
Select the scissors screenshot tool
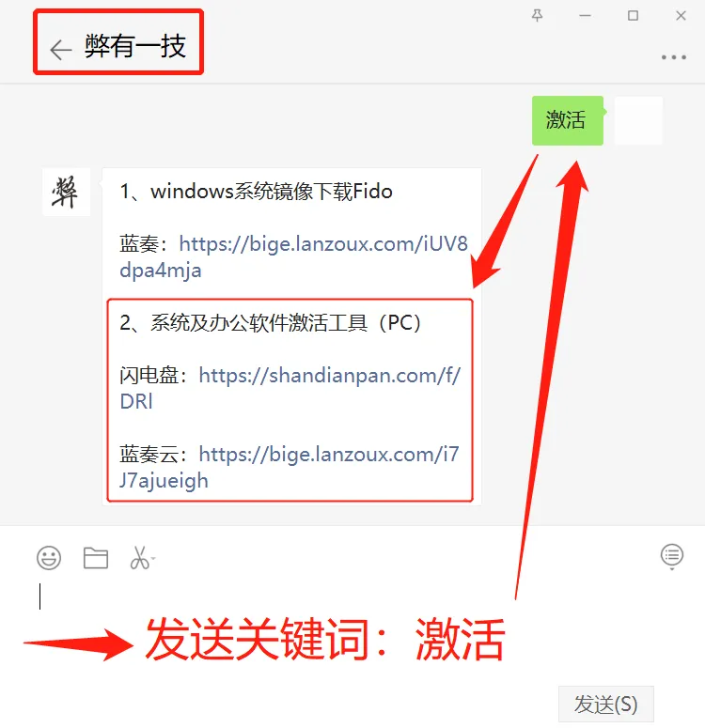pos(139,557)
